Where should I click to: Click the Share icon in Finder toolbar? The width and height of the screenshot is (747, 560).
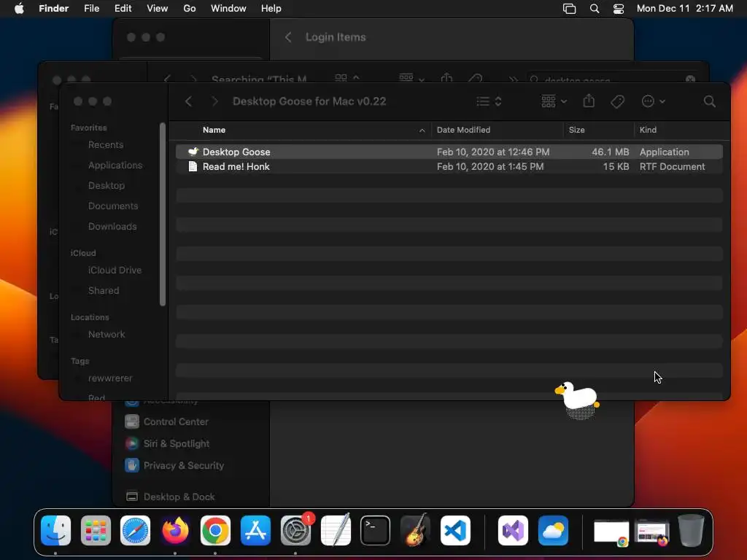click(x=589, y=101)
